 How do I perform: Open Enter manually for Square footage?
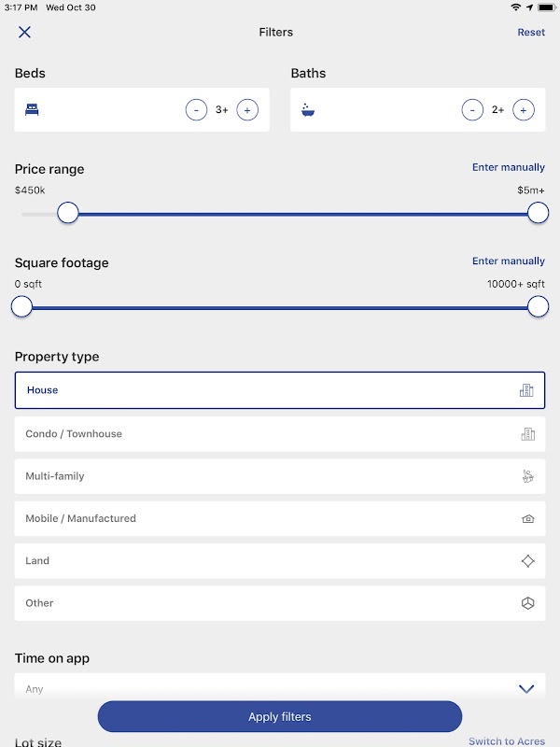point(509,261)
